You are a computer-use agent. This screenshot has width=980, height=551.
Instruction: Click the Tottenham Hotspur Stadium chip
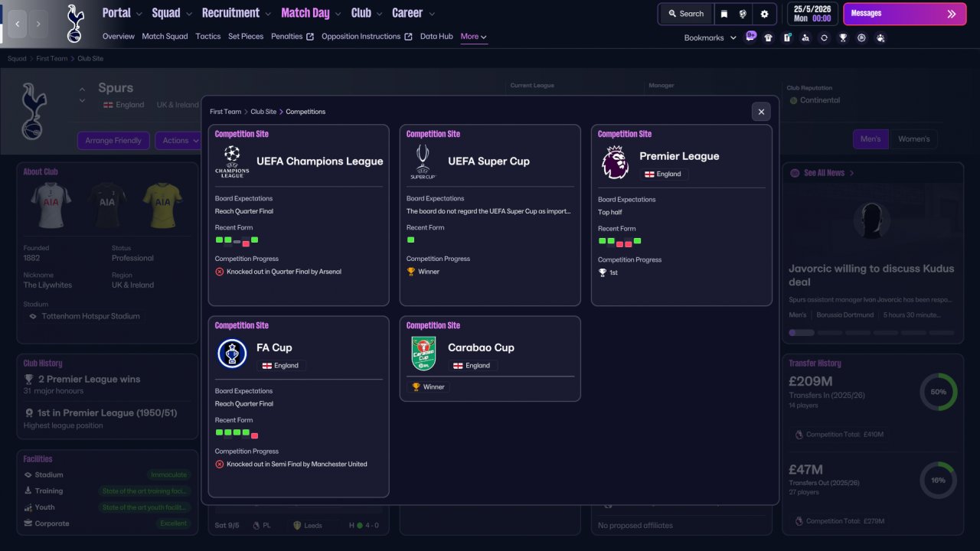(83, 316)
